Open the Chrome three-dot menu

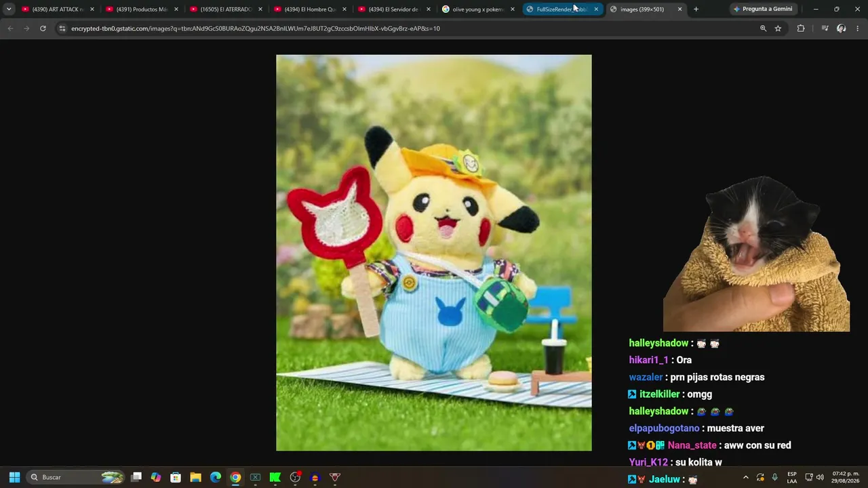(858, 28)
